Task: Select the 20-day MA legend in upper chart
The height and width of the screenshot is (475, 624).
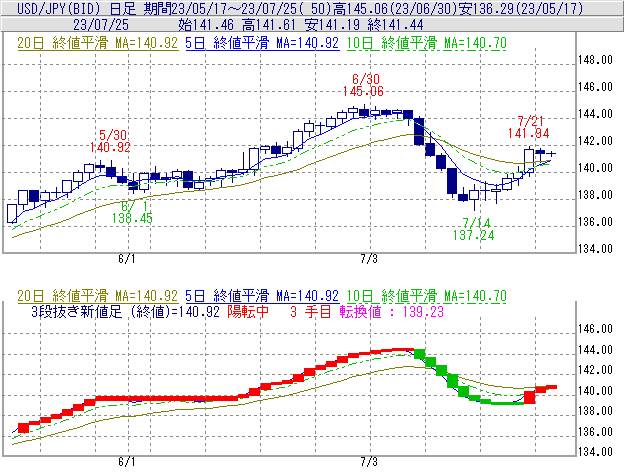Action: 98,43
